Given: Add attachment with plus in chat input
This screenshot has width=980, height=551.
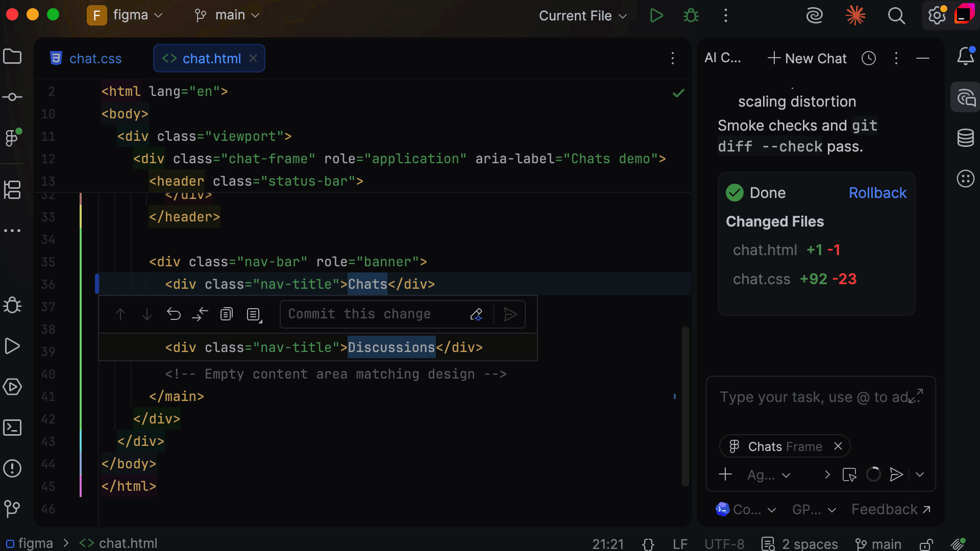Looking at the screenshot, I should point(725,474).
